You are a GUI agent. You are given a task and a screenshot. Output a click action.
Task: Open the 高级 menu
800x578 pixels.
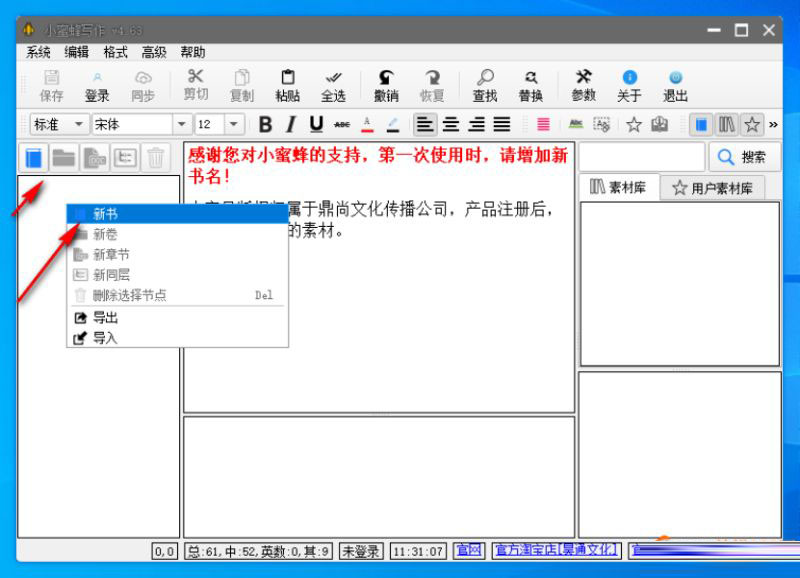pos(154,52)
